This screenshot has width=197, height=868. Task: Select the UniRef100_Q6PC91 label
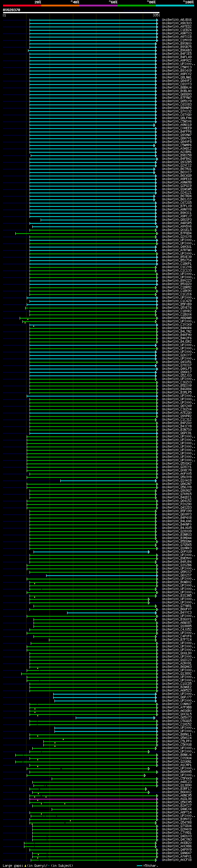tap(177, 433)
